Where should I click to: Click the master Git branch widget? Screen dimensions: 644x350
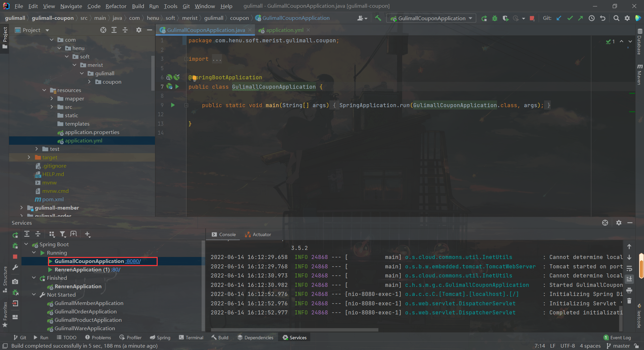coord(618,346)
